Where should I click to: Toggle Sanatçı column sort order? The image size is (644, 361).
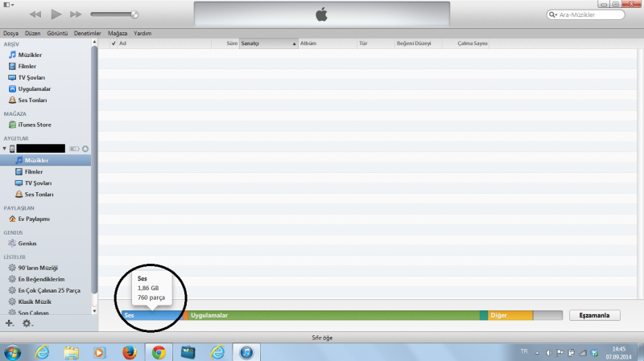[269, 43]
